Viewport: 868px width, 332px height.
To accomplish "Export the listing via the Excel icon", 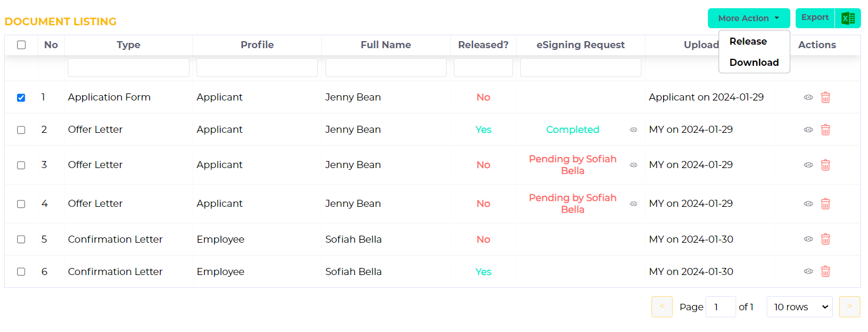I will 848,18.
